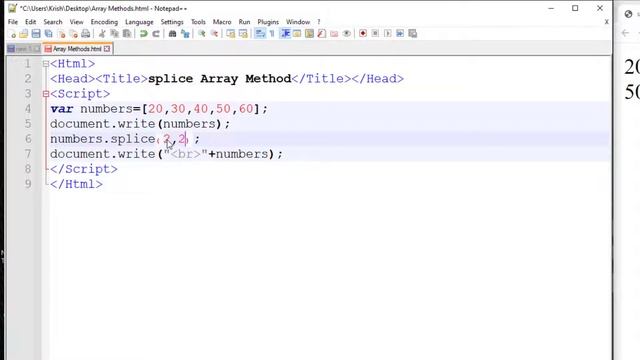Click on the 'numbers.splice' code line
This screenshot has height=360, width=640.
125,140
